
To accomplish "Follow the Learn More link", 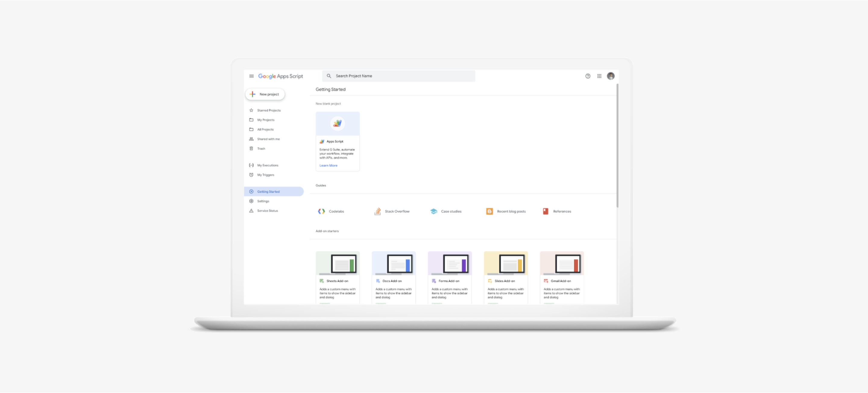I will click(x=328, y=166).
